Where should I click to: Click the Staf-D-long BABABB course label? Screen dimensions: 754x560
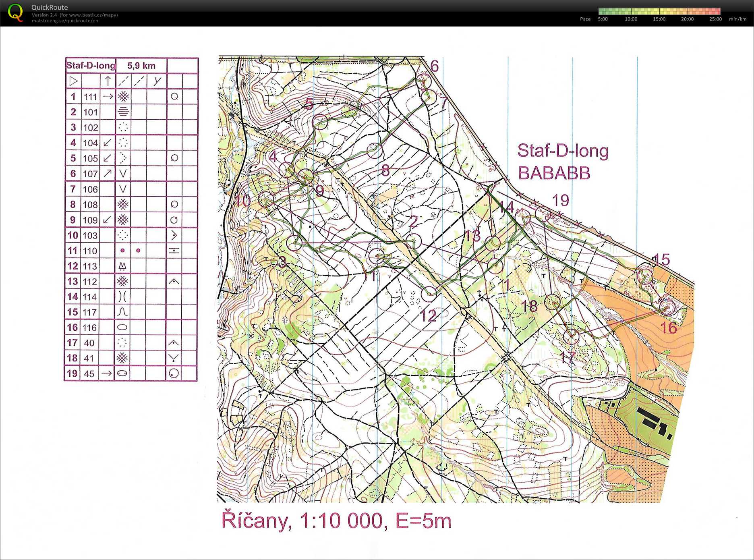click(562, 162)
